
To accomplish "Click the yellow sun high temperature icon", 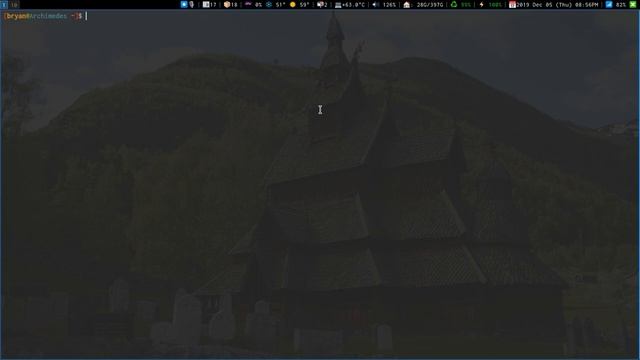I will coord(293,4).
